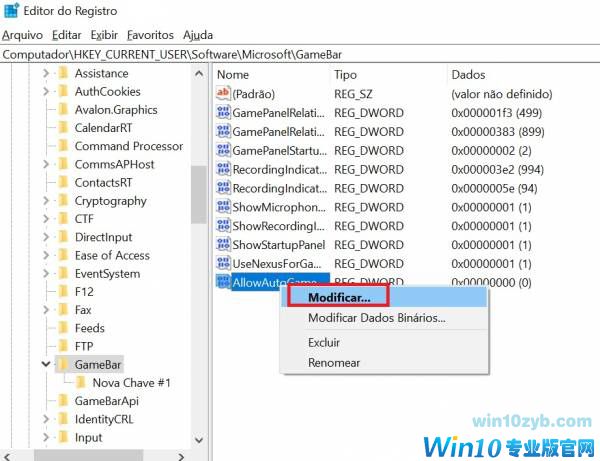Select the FTP key
This screenshot has height=461, width=600.
click(x=84, y=346)
